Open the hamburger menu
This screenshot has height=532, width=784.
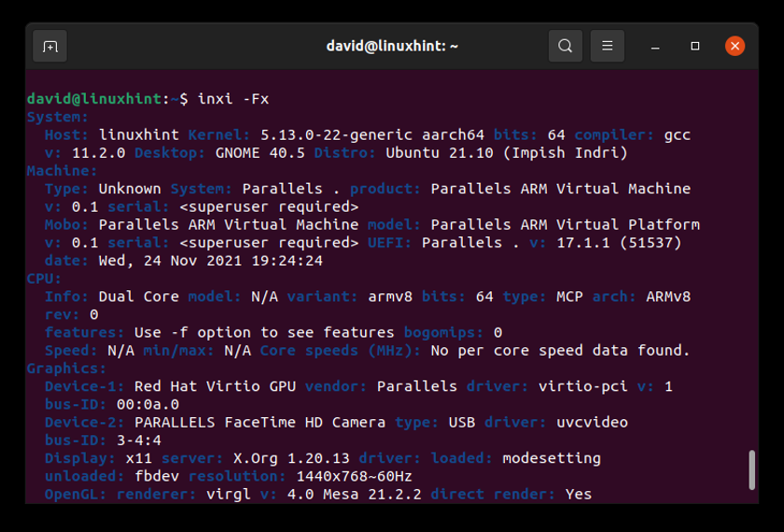click(x=607, y=46)
